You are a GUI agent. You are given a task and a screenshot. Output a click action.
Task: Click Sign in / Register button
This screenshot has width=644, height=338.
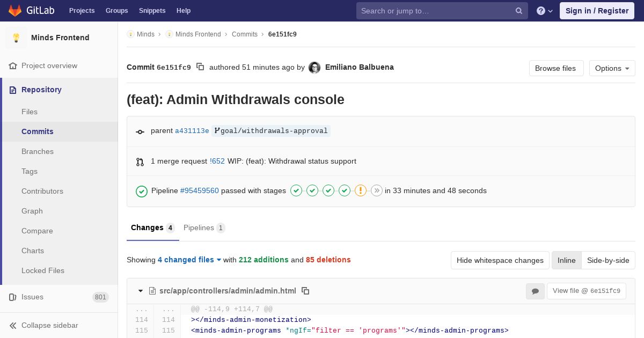(597, 11)
